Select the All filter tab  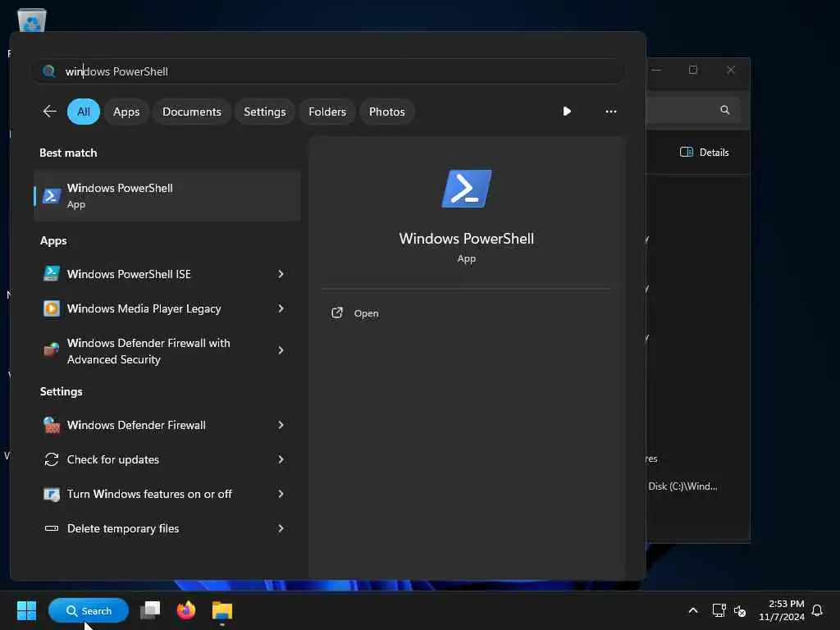[x=84, y=112]
